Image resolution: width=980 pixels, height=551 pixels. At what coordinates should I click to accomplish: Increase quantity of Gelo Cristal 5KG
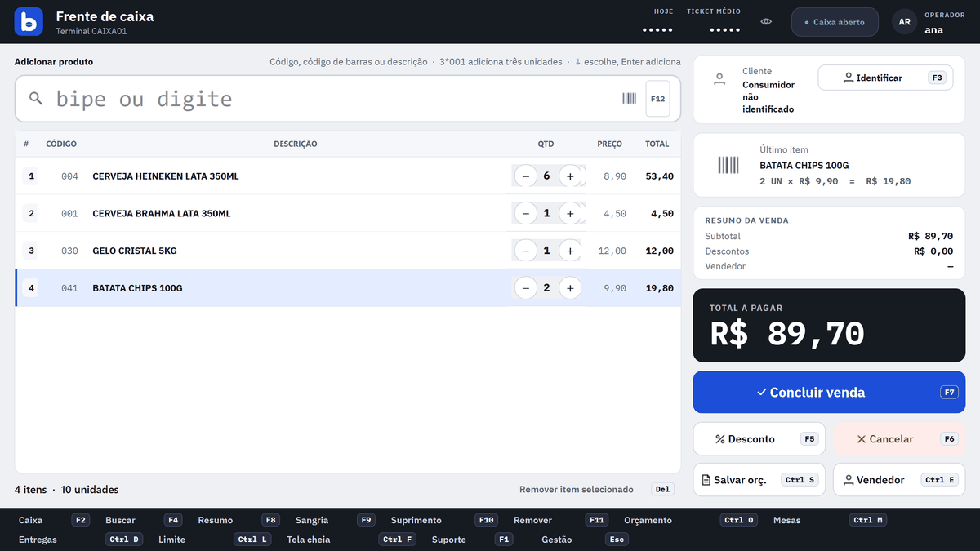[x=570, y=251]
